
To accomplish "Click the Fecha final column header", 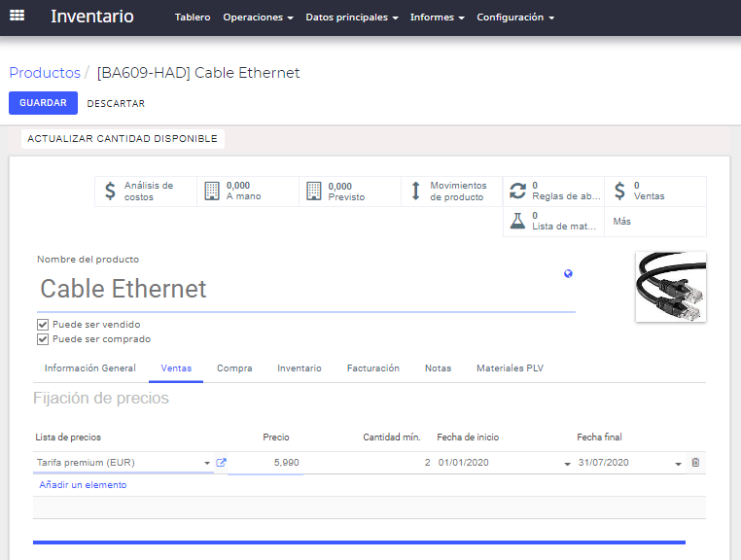I will pyautogui.click(x=599, y=437).
